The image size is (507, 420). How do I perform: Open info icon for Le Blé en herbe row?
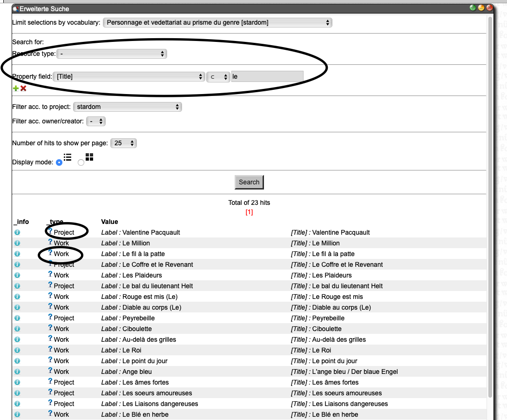click(17, 414)
